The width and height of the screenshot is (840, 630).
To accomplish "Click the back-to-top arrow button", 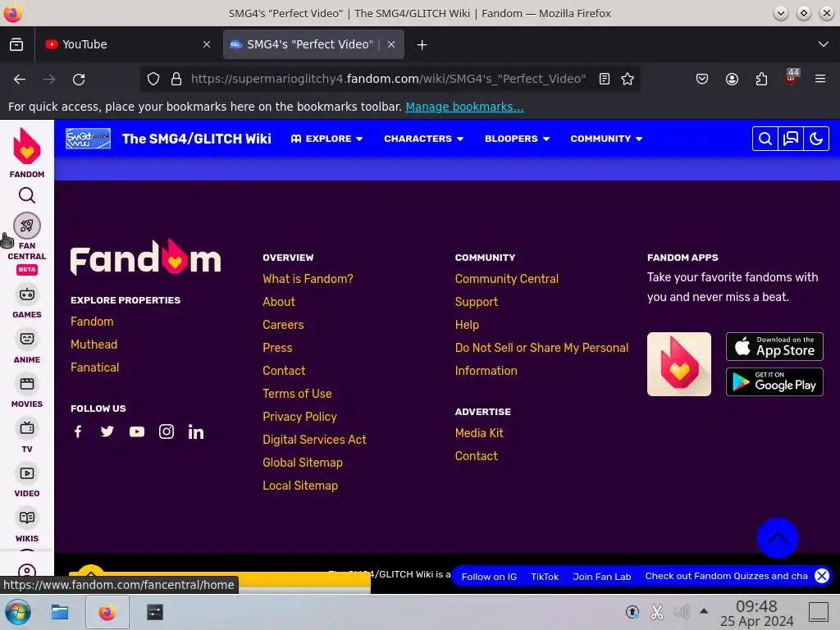I will tap(778, 538).
